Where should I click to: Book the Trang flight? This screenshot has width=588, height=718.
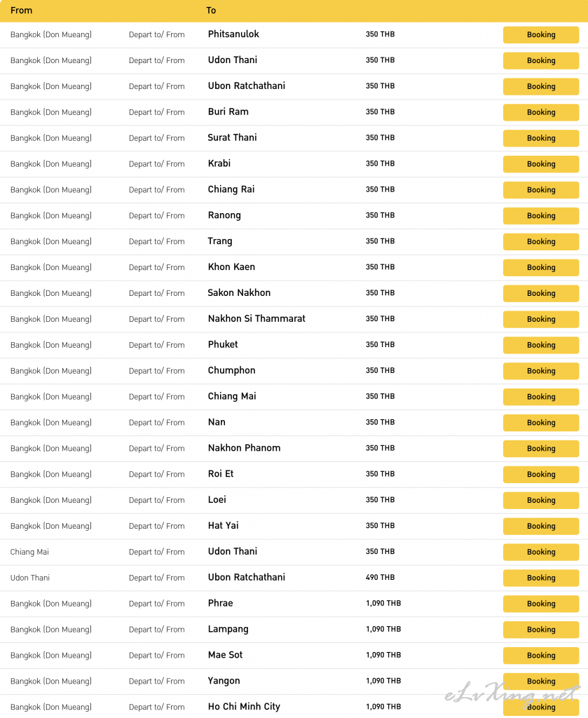[541, 242]
